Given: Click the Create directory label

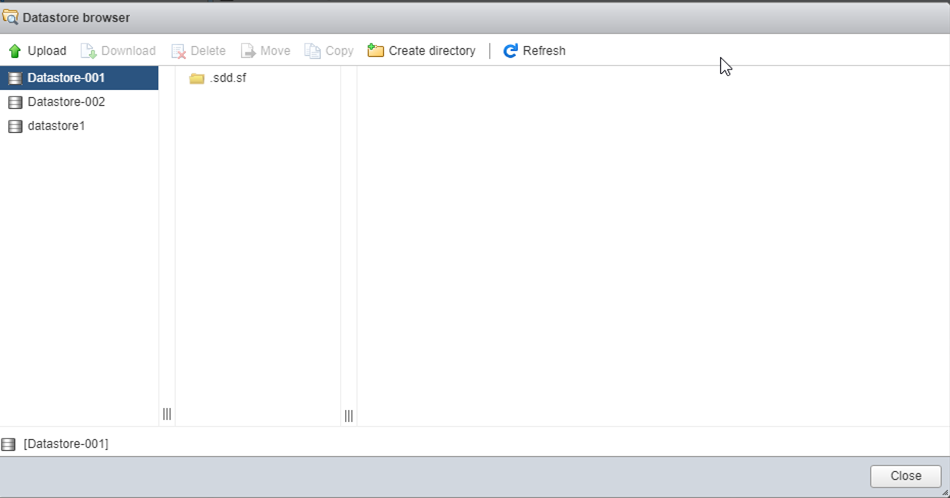Looking at the screenshot, I should click(432, 51).
